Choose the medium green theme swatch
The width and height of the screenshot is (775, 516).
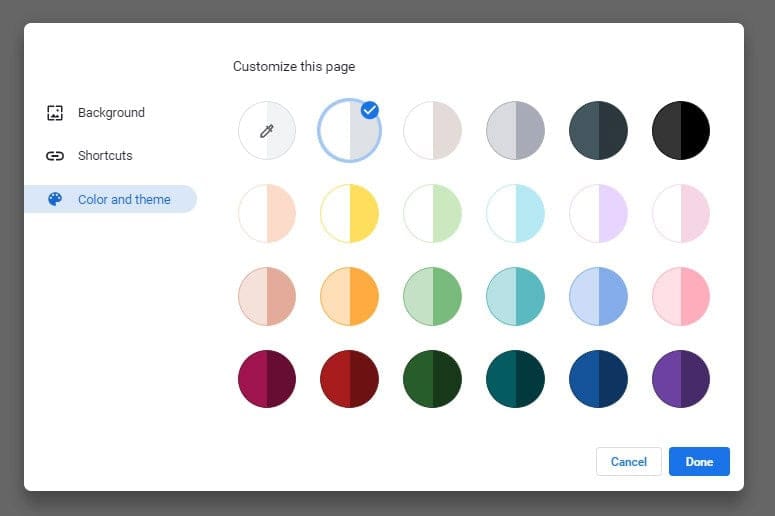click(x=432, y=297)
